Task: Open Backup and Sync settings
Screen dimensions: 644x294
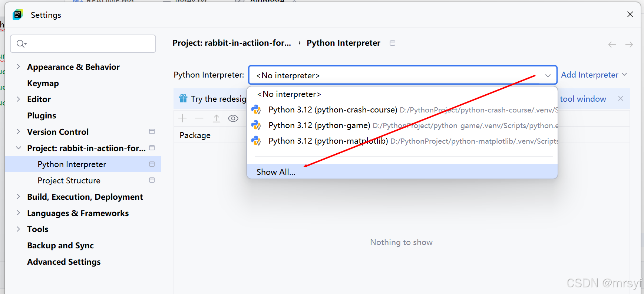Action: click(60, 245)
